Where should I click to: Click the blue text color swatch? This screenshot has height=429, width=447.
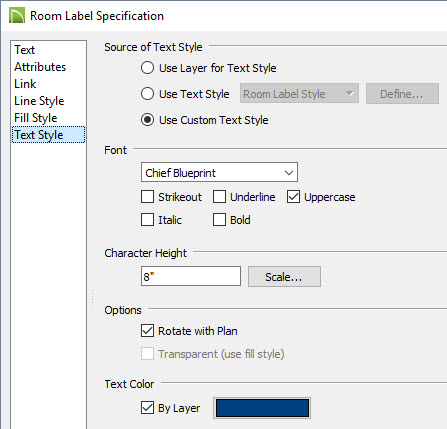(x=262, y=408)
